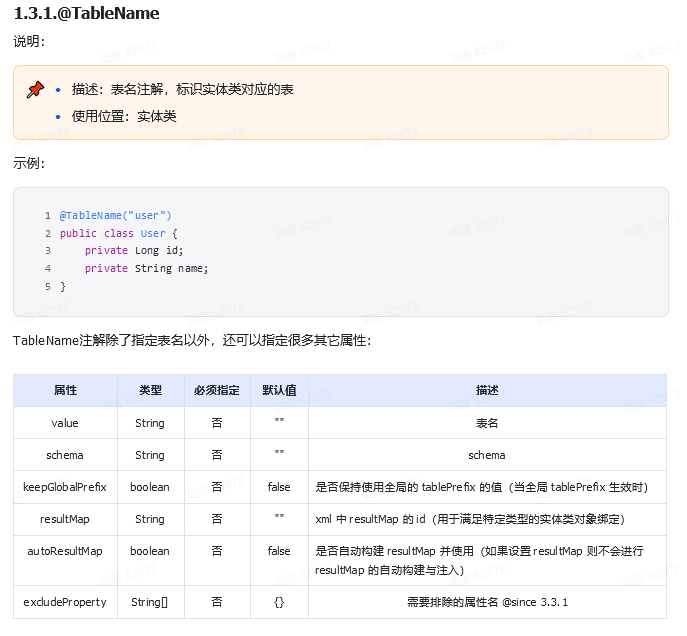Click the 'value' attribute cell
The height and width of the screenshot is (636, 687).
[65, 423]
